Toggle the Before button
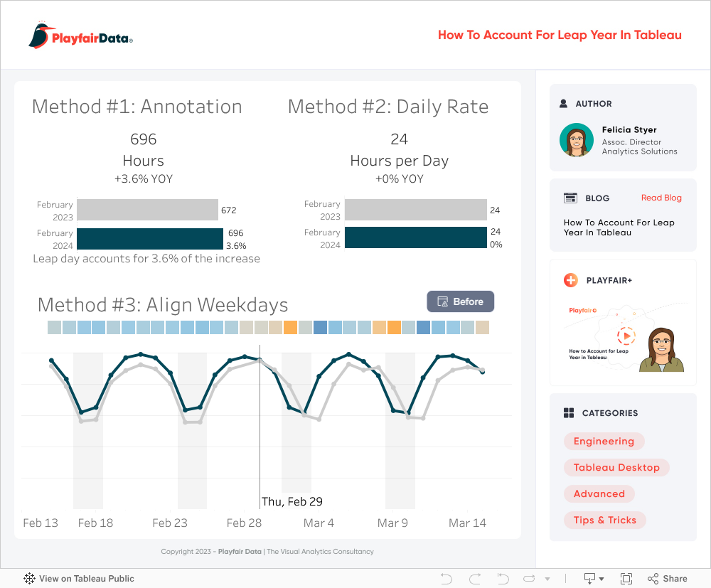The image size is (711, 588). (x=460, y=301)
